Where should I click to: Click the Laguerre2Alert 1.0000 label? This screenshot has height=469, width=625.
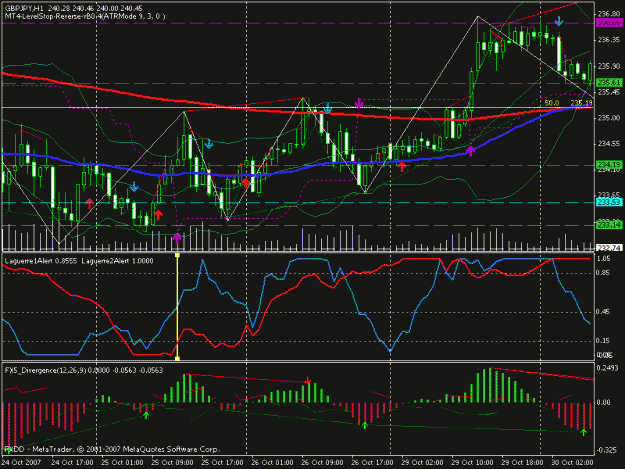117,261
